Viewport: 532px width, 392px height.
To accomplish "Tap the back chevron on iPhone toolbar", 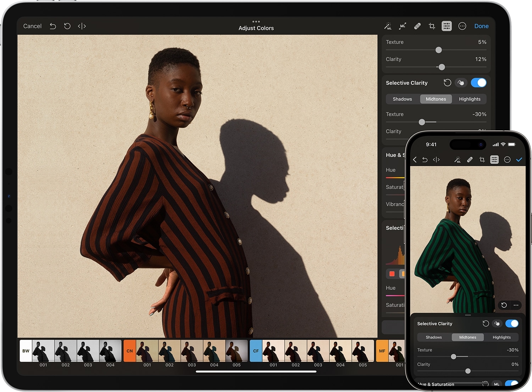I will point(415,160).
